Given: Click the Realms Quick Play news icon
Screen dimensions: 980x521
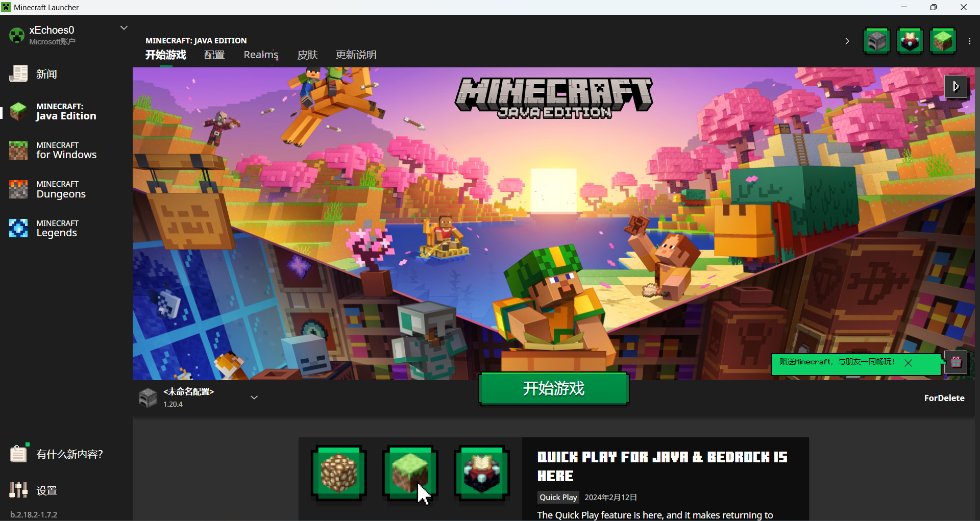Looking at the screenshot, I should [482, 473].
